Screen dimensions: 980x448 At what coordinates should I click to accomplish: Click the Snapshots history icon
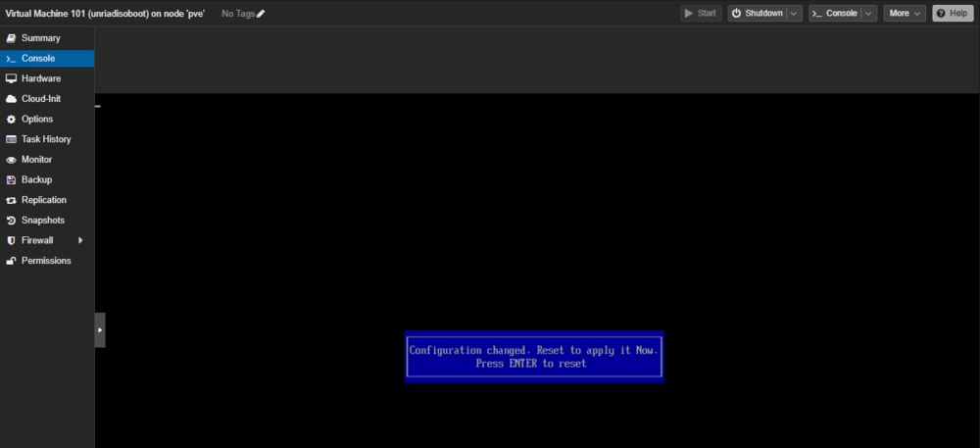pyautogui.click(x=11, y=220)
